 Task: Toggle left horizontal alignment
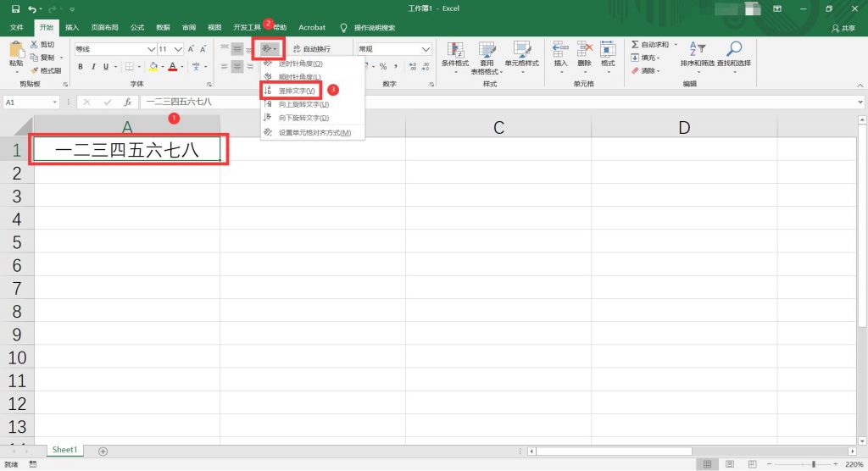(224, 66)
